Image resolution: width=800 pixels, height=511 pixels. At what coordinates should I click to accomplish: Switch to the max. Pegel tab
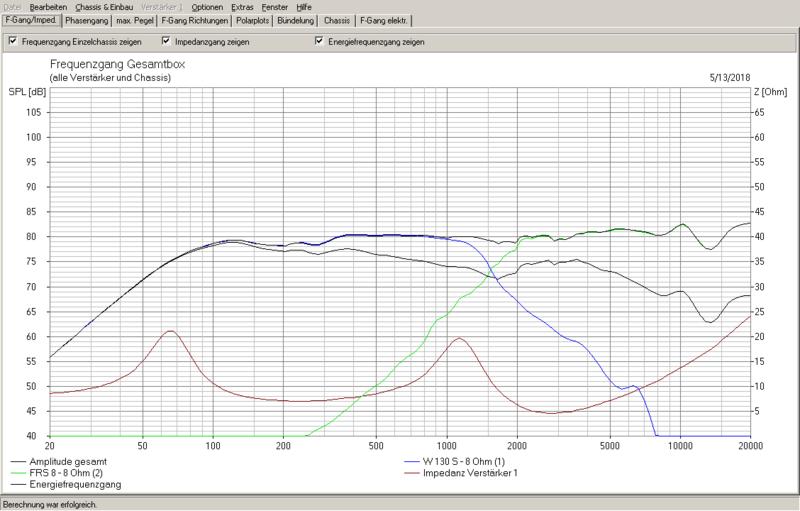coord(135,21)
